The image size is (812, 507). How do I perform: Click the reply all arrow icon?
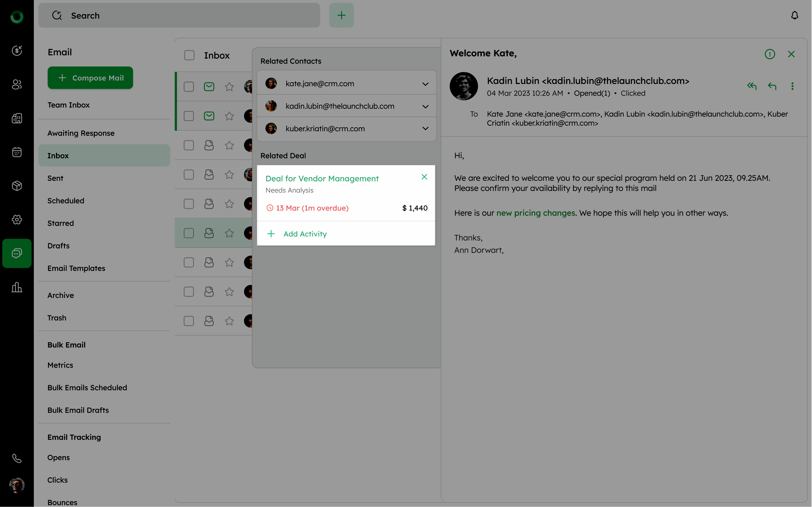[752, 86]
